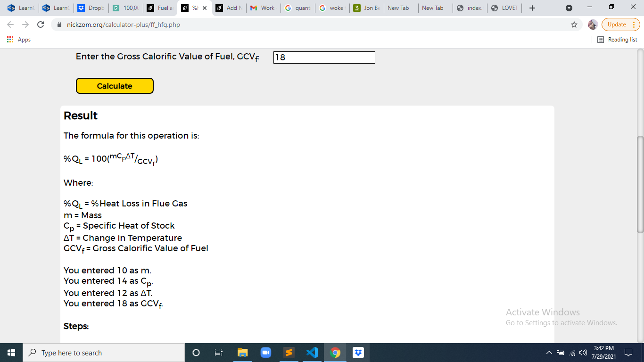Open a new browser tab with plus
Screen dimensions: 644x362
tap(532, 8)
